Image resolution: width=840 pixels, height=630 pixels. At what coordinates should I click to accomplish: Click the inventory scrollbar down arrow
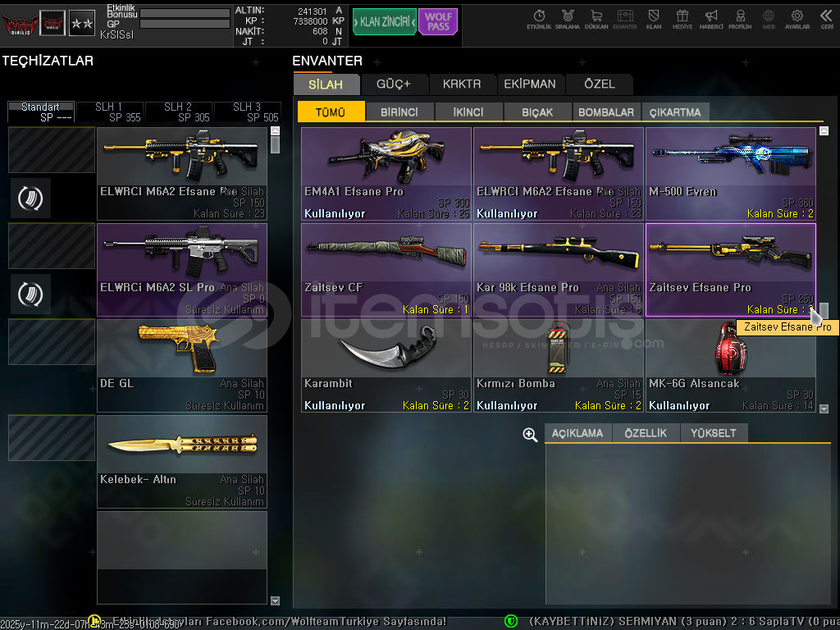pos(824,409)
